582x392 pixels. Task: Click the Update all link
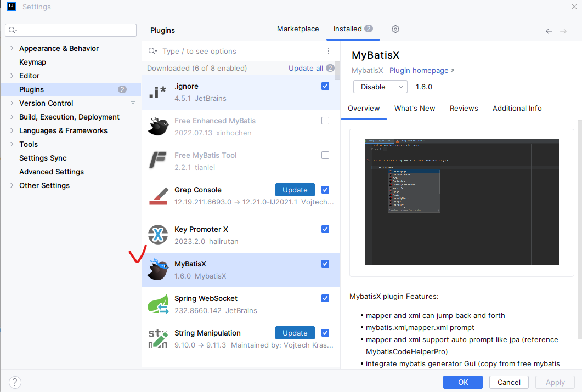click(306, 68)
